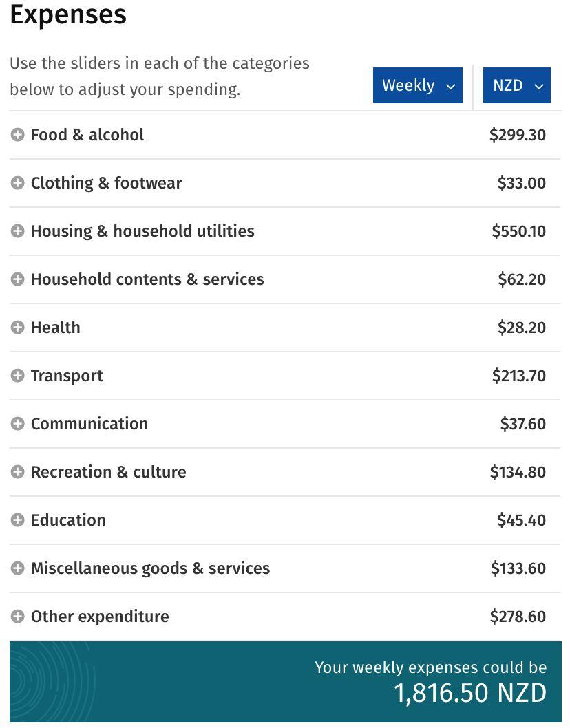Click the chevron arrow in the Weekly button
The image size is (570, 728).
451,87
